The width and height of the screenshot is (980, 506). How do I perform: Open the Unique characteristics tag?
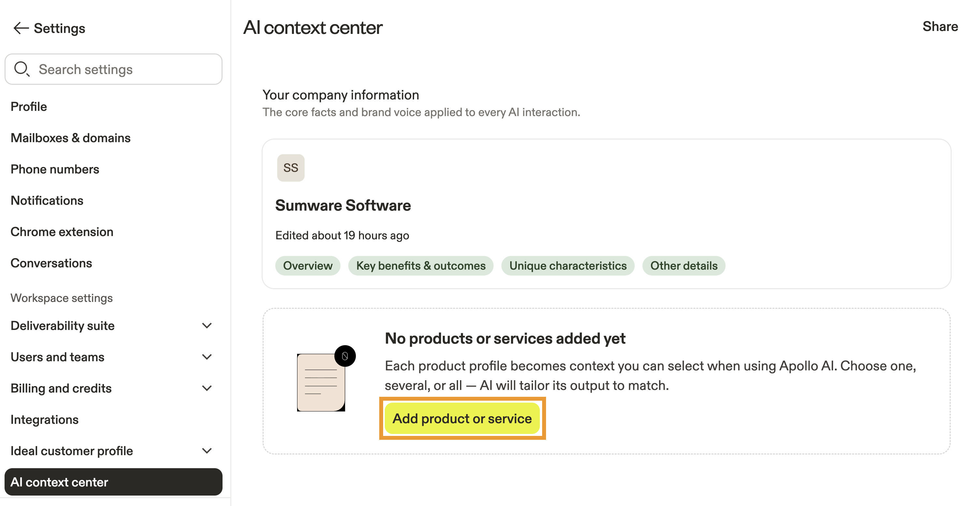568,266
